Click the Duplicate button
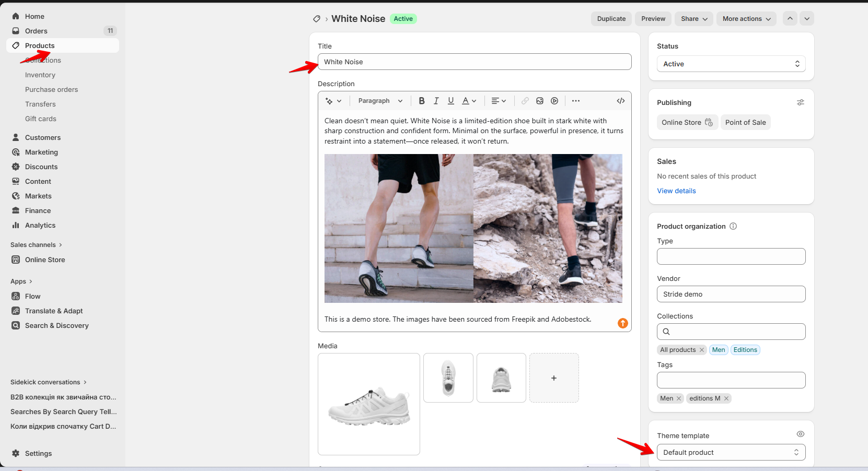The image size is (868, 471). pos(611,19)
